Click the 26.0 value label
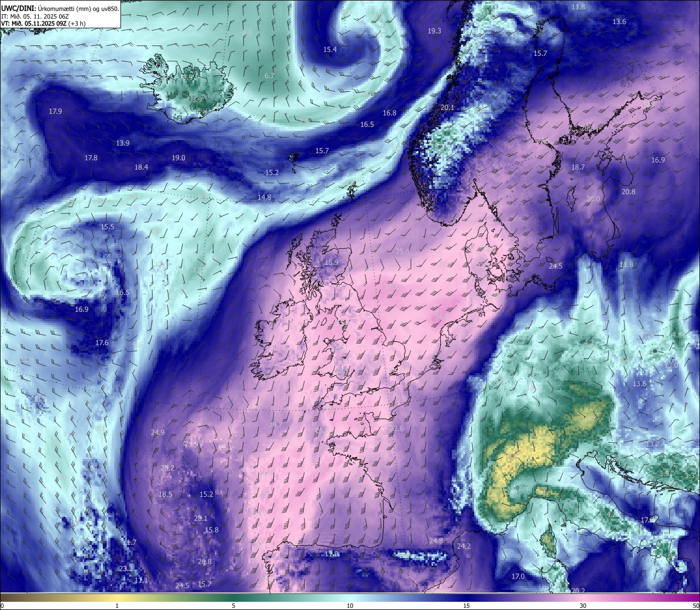700x610 pixels. pos(593,199)
